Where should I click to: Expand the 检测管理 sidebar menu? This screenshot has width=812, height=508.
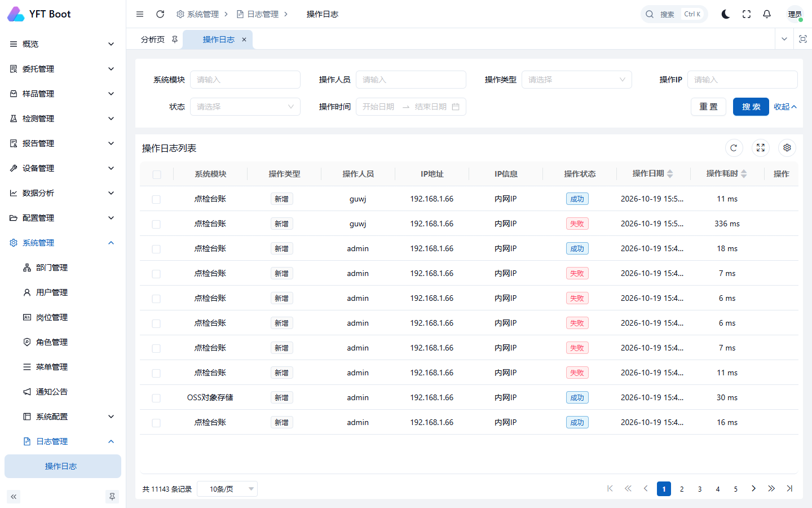63,119
